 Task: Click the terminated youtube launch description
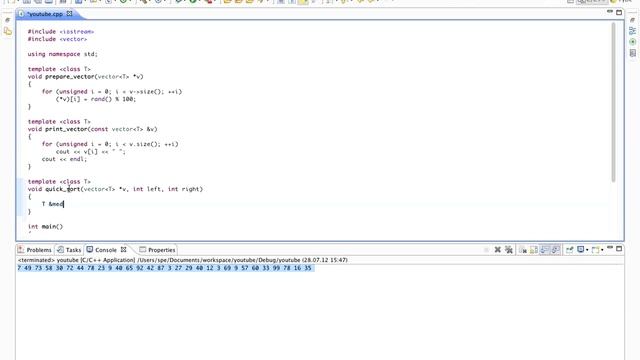coord(182,260)
